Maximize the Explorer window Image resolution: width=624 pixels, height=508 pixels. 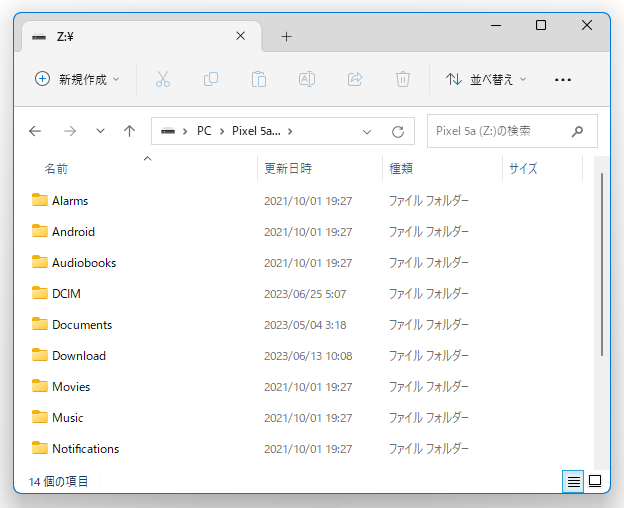[x=541, y=25]
